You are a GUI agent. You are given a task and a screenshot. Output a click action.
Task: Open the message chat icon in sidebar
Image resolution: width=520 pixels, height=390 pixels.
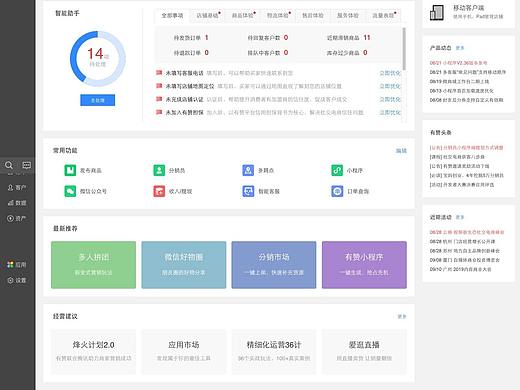pyautogui.click(x=27, y=165)
